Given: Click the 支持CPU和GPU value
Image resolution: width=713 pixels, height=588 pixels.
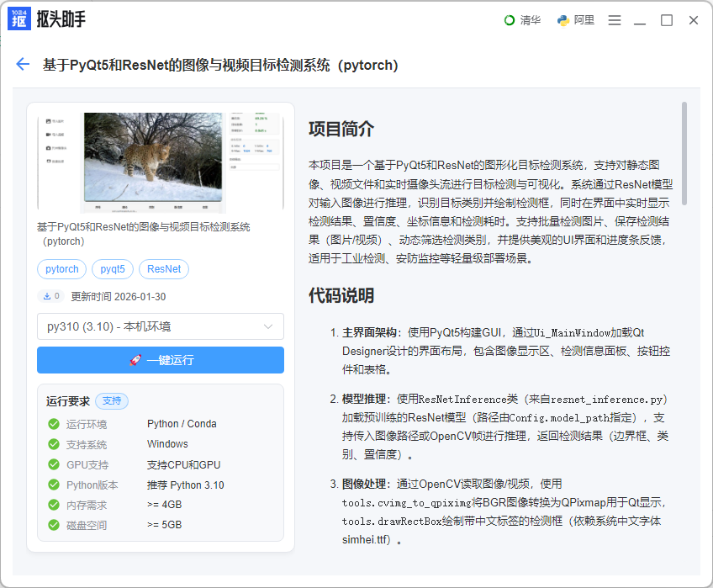Looking at the screenshot, I should 183,464.
